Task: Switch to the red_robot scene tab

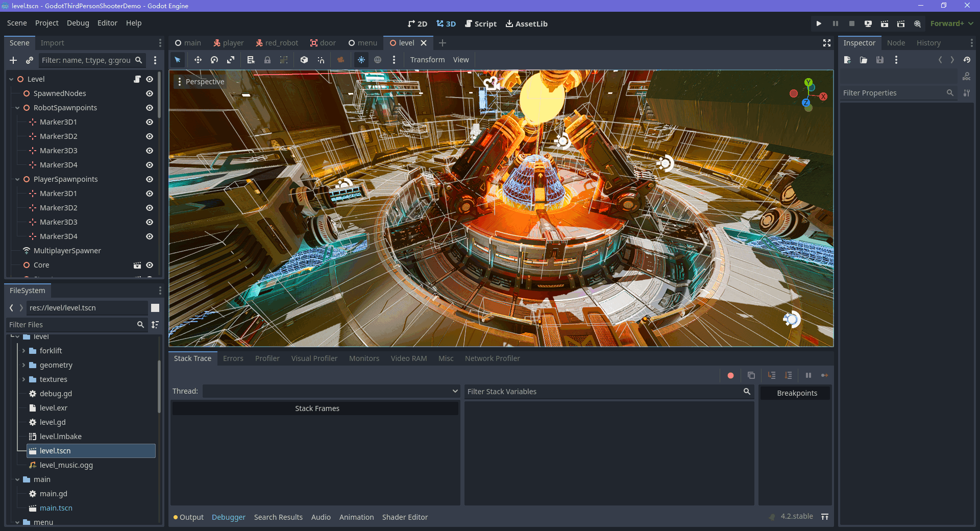Action: click(277, 43)
